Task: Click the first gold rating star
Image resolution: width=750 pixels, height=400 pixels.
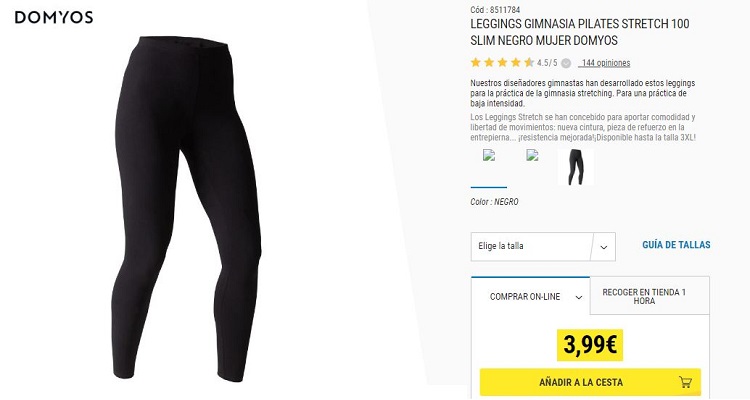Action: pos(475,63)
